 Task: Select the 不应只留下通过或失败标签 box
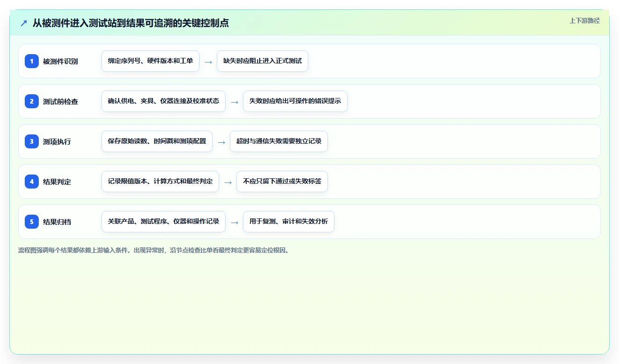(x=282, y=182)
